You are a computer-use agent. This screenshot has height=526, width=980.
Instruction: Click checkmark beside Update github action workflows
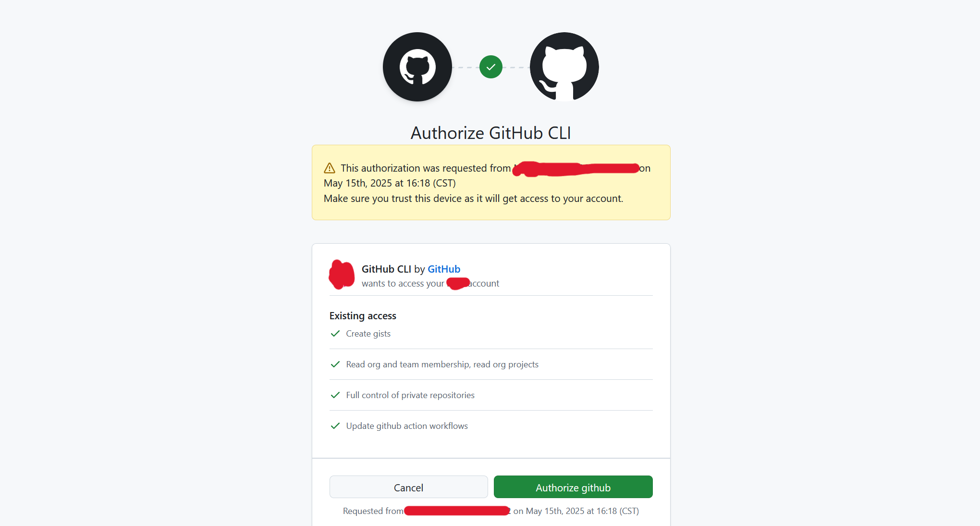[335, 426]
